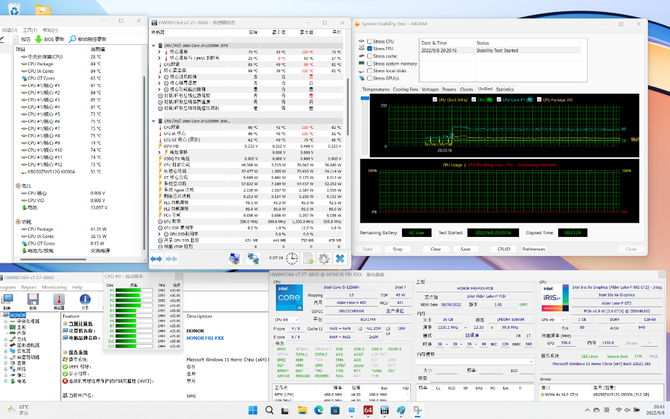Click the Preferences button
This screenshot has width=670, height=419.
click(534, 249)
